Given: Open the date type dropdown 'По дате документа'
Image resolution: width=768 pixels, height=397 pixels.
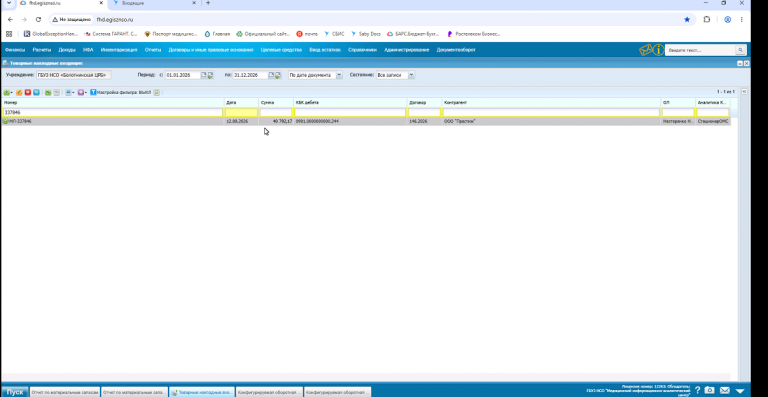Looking at the screenshot, I should click(x=339, y=75).
